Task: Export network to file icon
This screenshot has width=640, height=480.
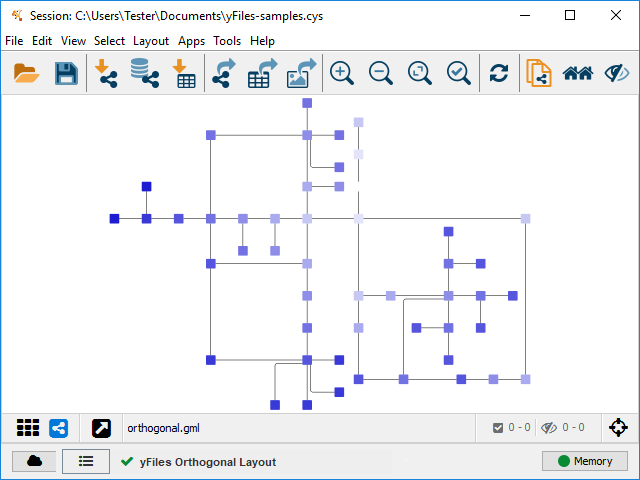Action: 224,73
